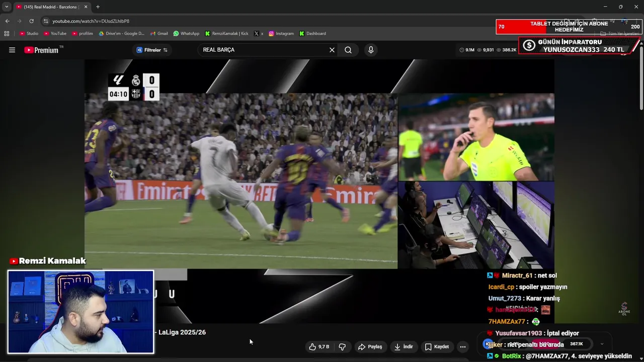Expand the chevron beside 367.1K
Viewport: 644px width, 362px height.
coord(602,344)
